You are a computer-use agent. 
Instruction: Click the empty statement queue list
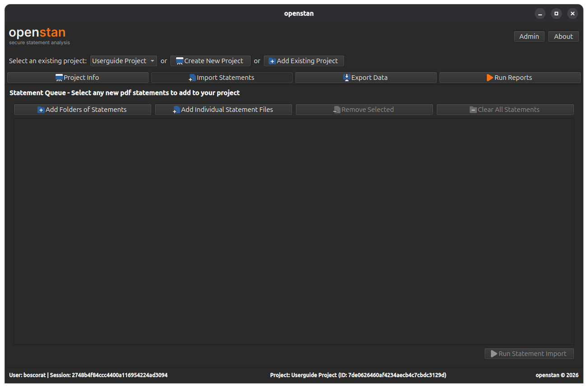pos(294,232)
